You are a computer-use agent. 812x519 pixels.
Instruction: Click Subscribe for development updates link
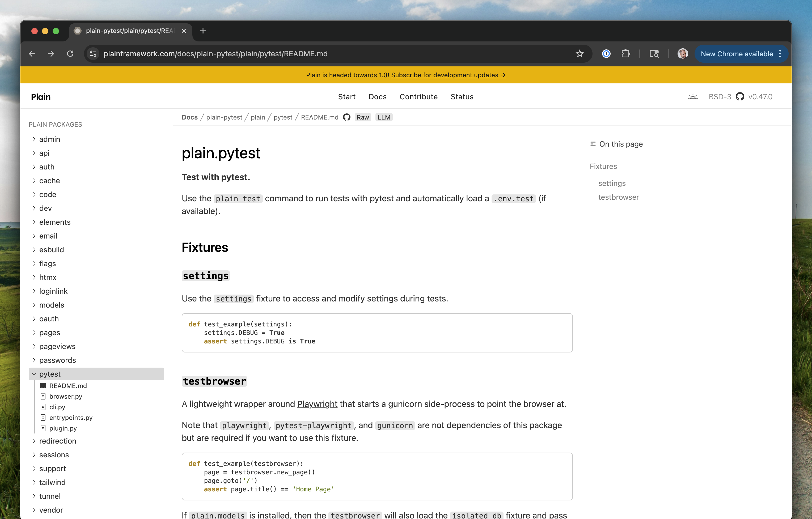click(x=448, y=75)
